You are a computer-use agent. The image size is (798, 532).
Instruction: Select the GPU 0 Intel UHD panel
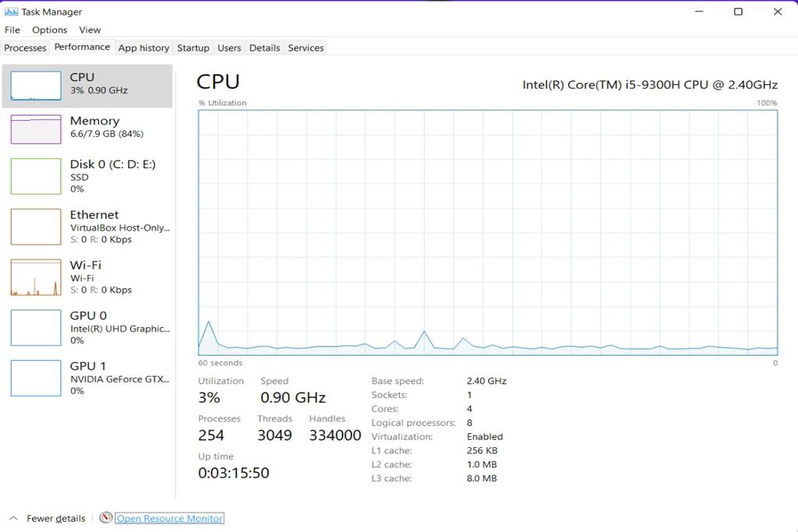coord(86,327)
